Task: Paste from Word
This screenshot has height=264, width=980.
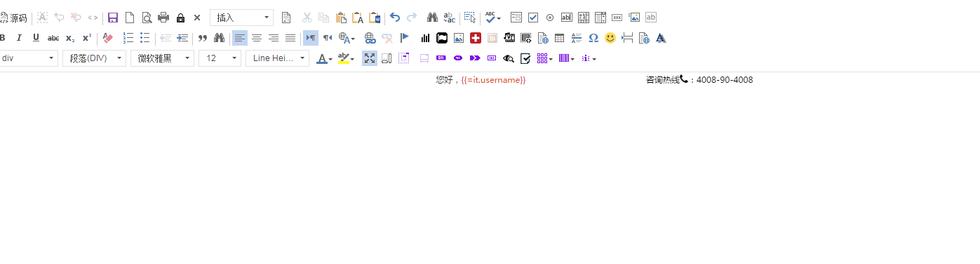Action: click(x=375, y=18)
